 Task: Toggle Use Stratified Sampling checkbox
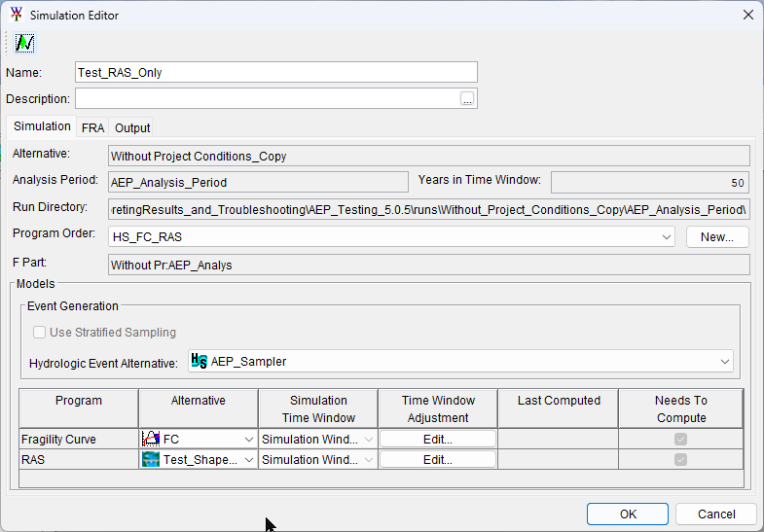click(39, 333)
